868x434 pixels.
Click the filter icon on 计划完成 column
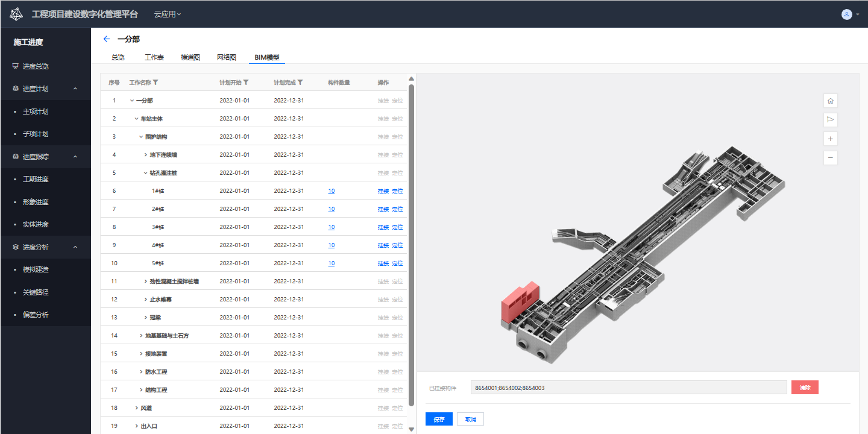tap(300, 83)
